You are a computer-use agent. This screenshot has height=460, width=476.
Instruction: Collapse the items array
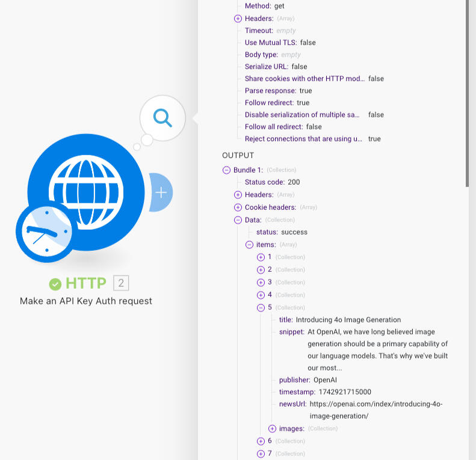(249, 245)
